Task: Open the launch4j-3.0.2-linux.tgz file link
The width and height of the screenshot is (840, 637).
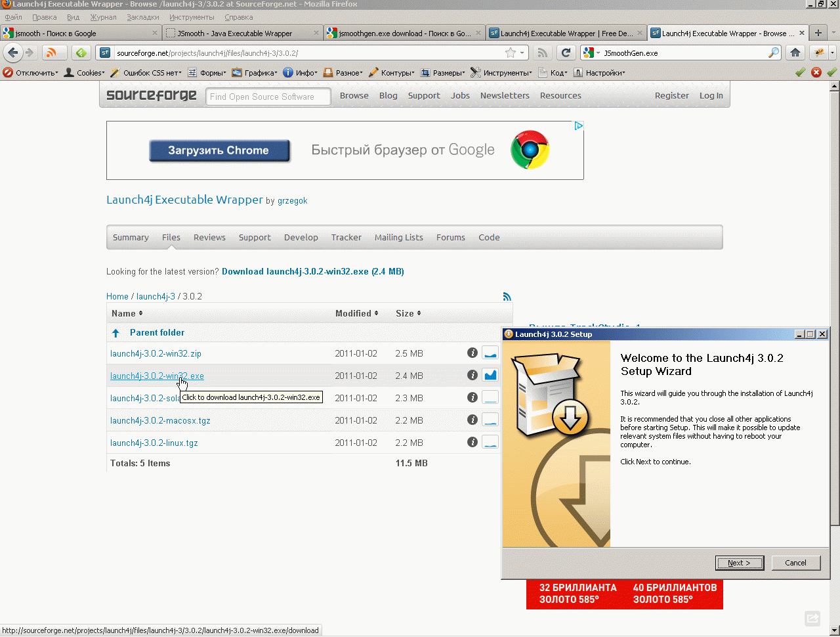Action: [x=154, y=443]
